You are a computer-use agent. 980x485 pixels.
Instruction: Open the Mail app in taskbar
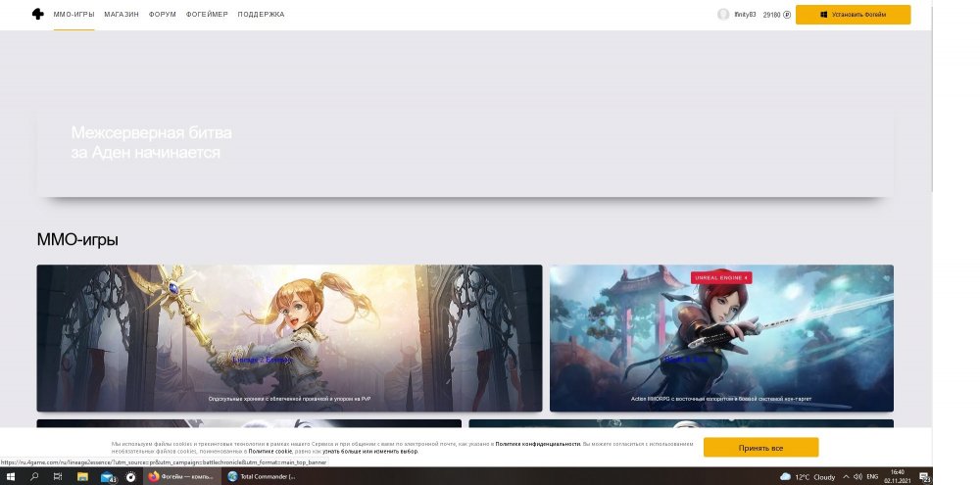tap(107, 476)
